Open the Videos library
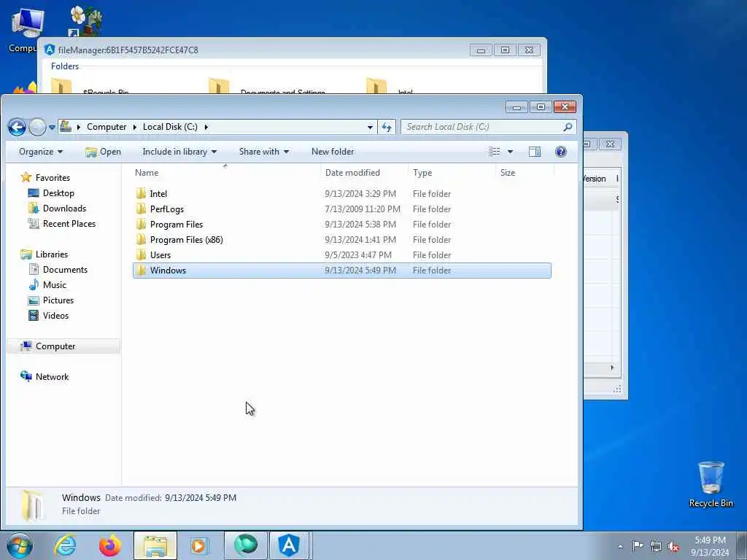The width and height of the screenshot is (747, 560). coord(55,315)
